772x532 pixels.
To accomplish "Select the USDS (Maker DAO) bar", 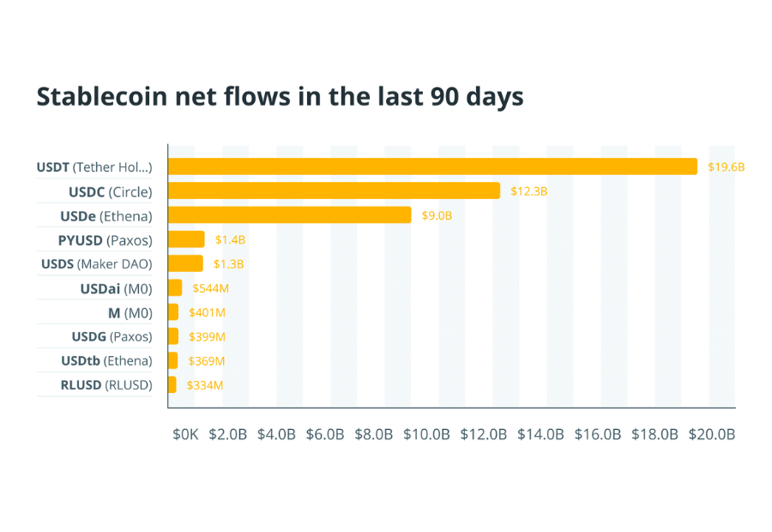I will [x=185, y=263].
